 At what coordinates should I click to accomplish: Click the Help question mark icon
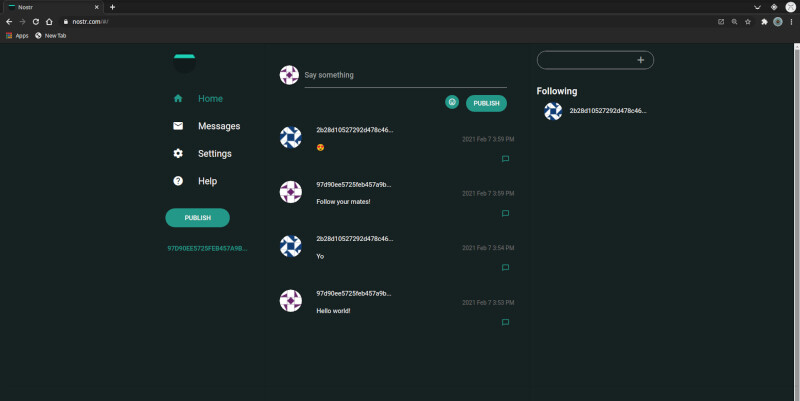178,181
